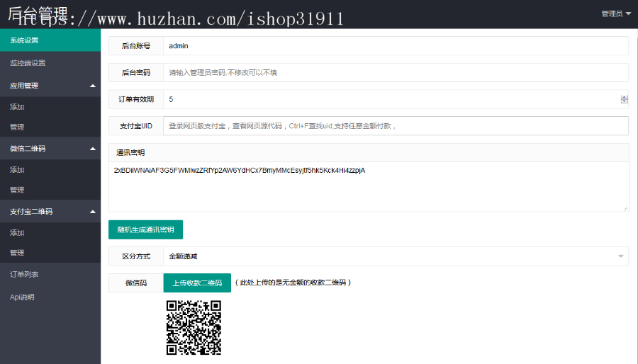Click the 订单有效期 stepper arrows
Viewport: 638px width, 364px height.
[624, 99]
